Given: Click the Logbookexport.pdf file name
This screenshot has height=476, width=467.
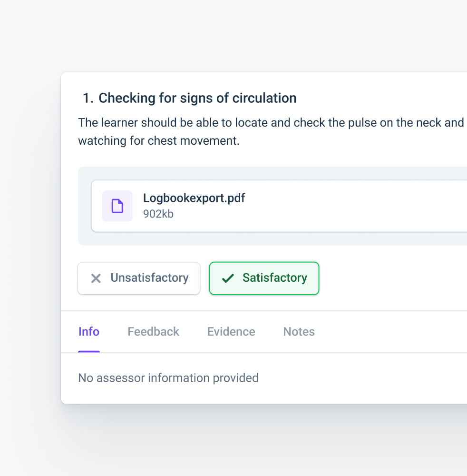Looking at the screenshot, I should point(194,198).
